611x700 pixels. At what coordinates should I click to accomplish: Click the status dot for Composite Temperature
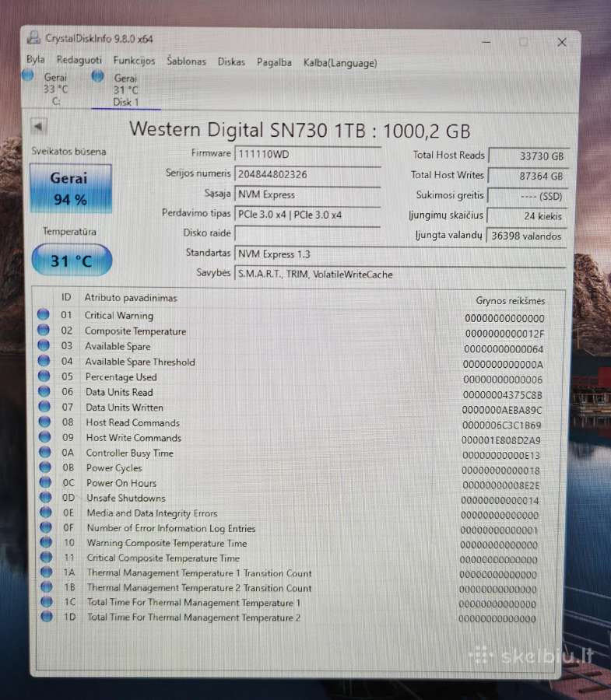click(44, 330)
